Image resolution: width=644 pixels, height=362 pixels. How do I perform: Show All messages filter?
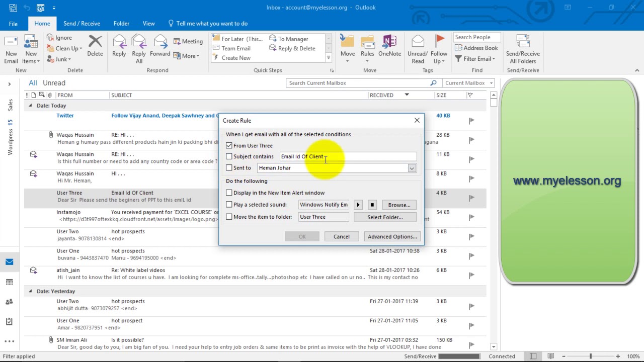pos(33,83)
